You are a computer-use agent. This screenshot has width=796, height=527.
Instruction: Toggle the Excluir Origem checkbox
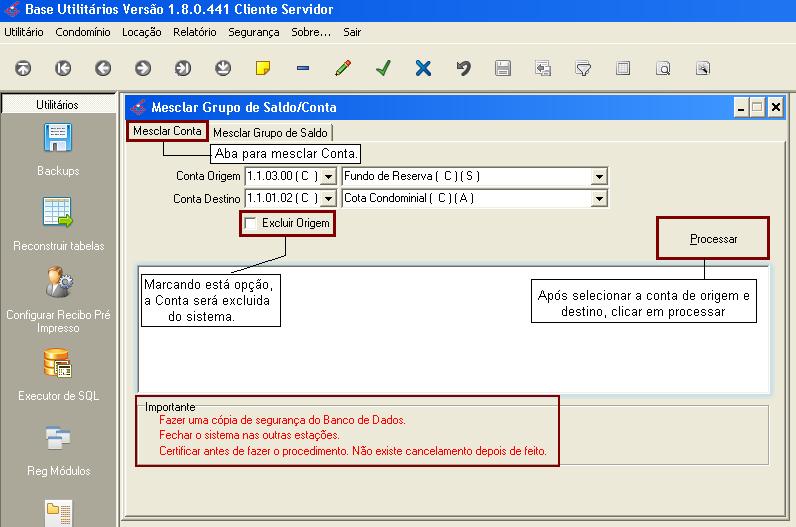coord(250,223)
